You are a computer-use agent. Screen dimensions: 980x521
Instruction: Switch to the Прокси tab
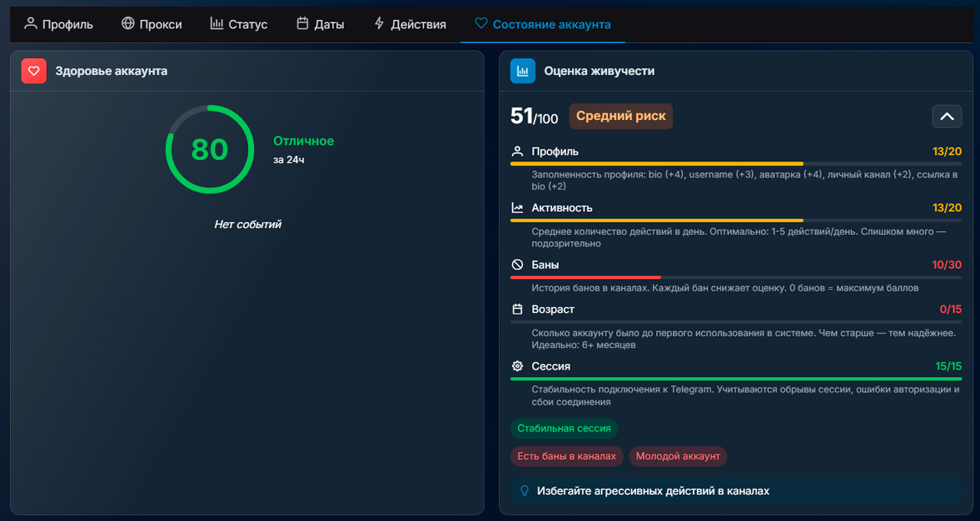(x=152, y=24)
